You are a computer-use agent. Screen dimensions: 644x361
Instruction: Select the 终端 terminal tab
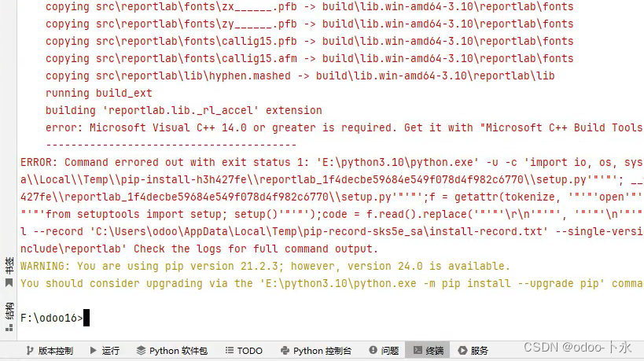point(428,350)
